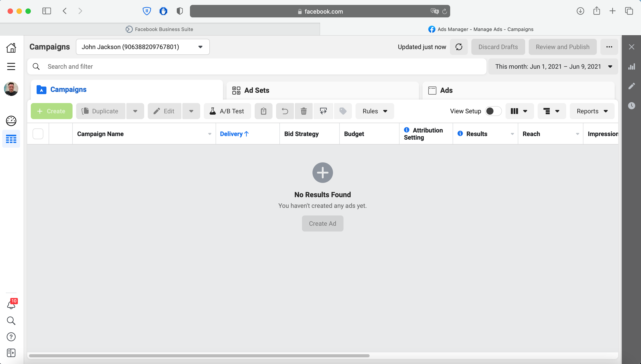Click the horizontal scrollbar at bottom
641x364 pixels.
(x=199, y=356)
